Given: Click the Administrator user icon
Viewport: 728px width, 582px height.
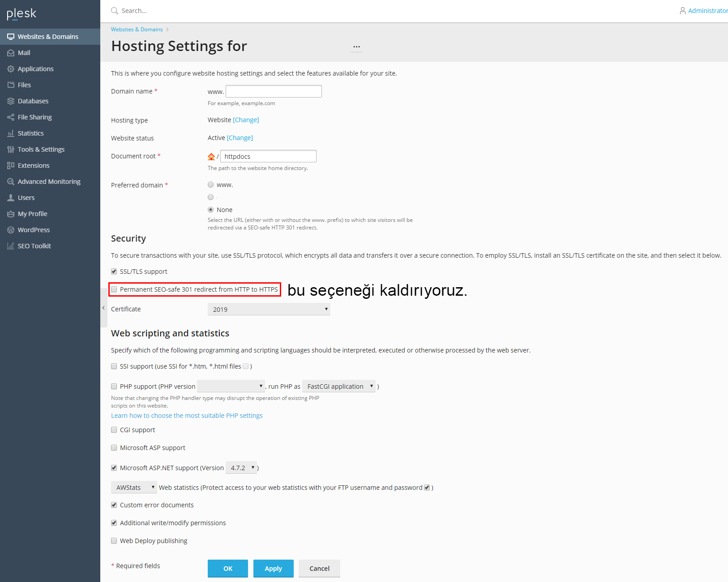Looking at the screenshot, I should [683, 11].
